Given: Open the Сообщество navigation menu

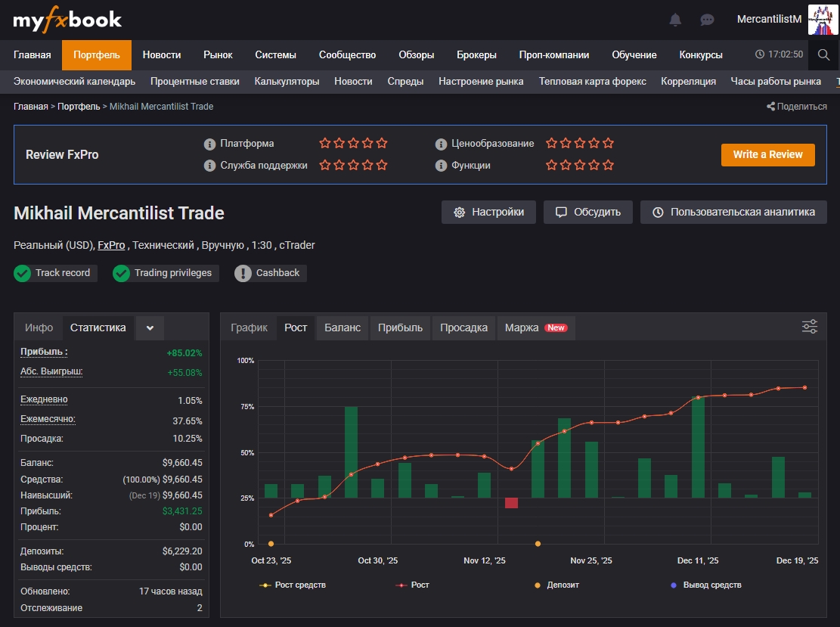Looking at the screenshot, I should (347, 54).
